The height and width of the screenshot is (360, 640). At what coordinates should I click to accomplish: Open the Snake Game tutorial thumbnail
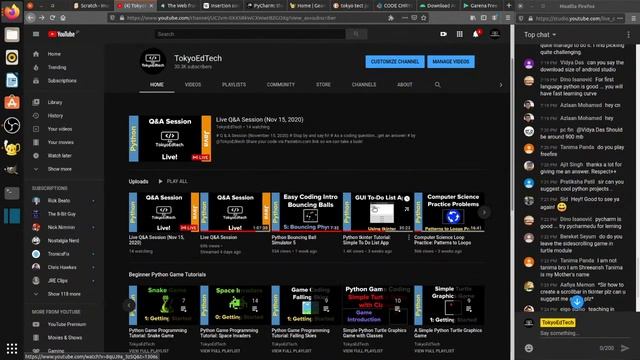[x=164, y=305]
